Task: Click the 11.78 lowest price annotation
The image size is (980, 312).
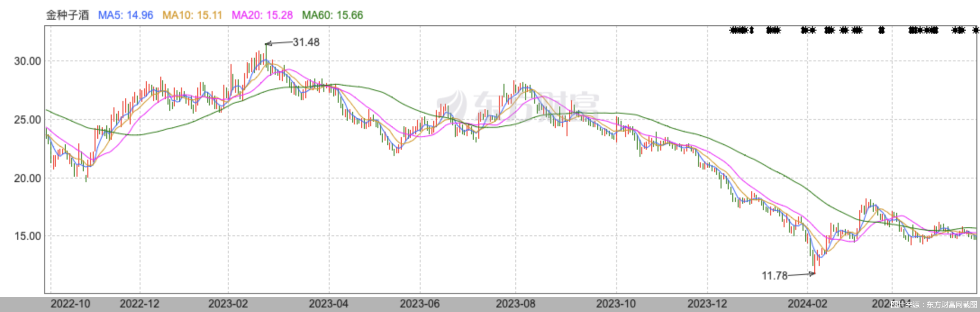Action: (x=775, y=275)
